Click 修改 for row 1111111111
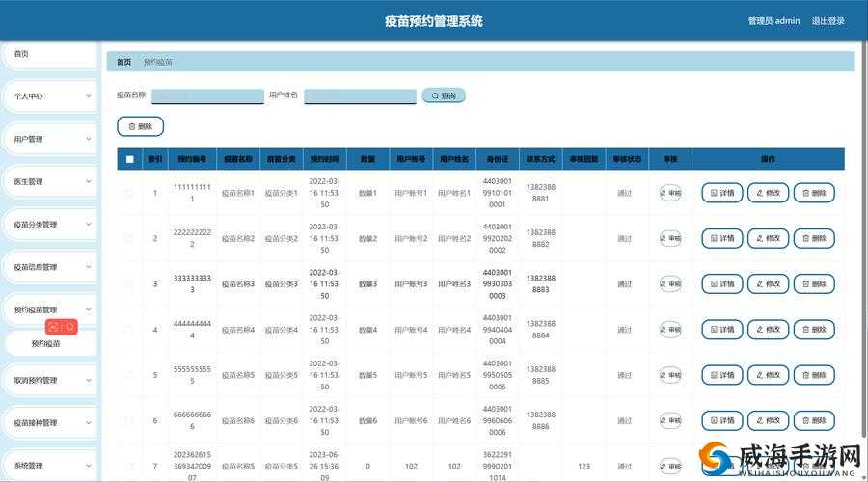868x482 pixels. (x=768, y=193)
